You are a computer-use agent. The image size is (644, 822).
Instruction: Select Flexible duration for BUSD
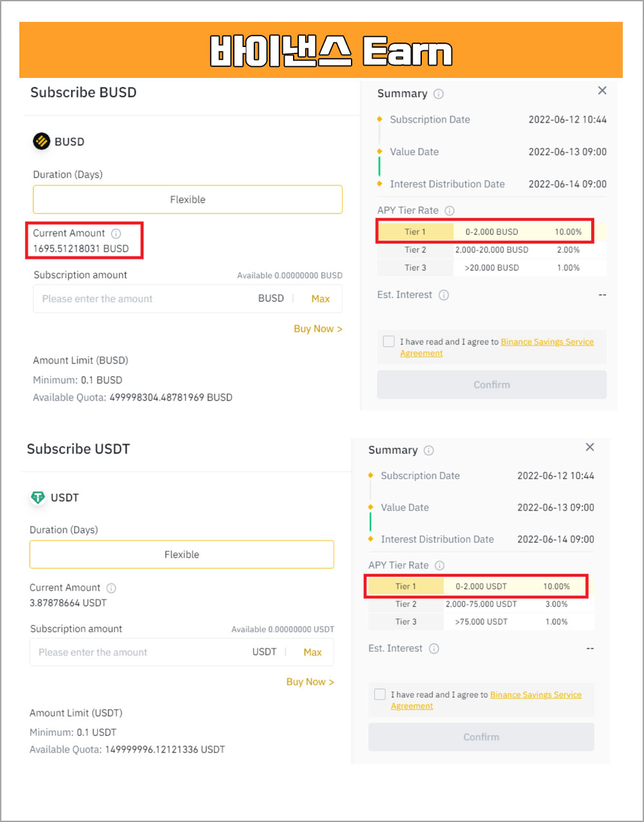point(187,200)
